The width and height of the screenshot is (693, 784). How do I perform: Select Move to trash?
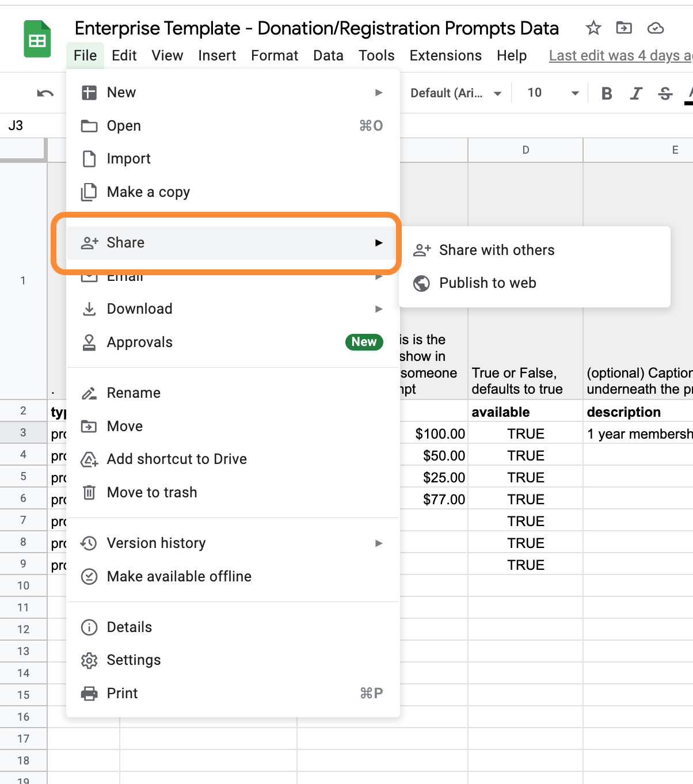pyautogui.click(x=233, y=493)
